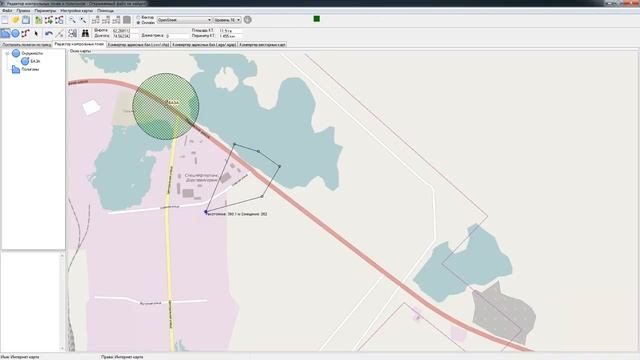
Task: Select the polyline track tool icon
Action: tap(26, 33)
